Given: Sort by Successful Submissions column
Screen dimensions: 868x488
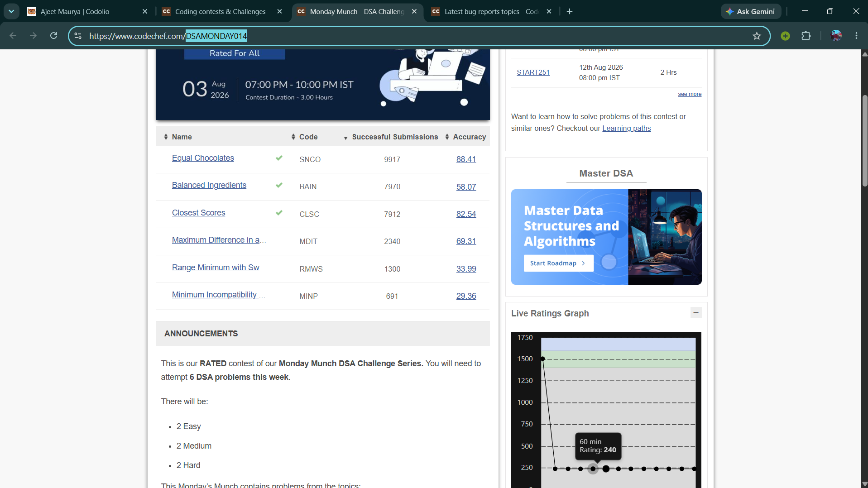Looking at the screenshot, I should [x=391, y=137].
